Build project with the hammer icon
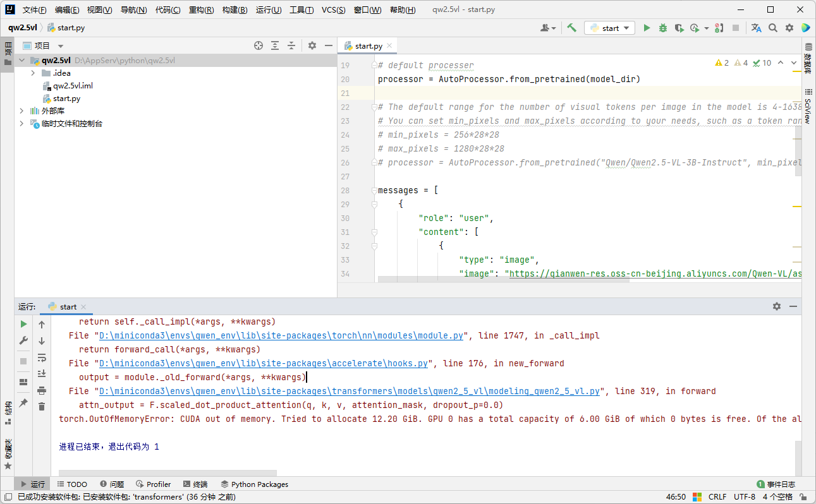The image size is (816, 504). point(571,28)
